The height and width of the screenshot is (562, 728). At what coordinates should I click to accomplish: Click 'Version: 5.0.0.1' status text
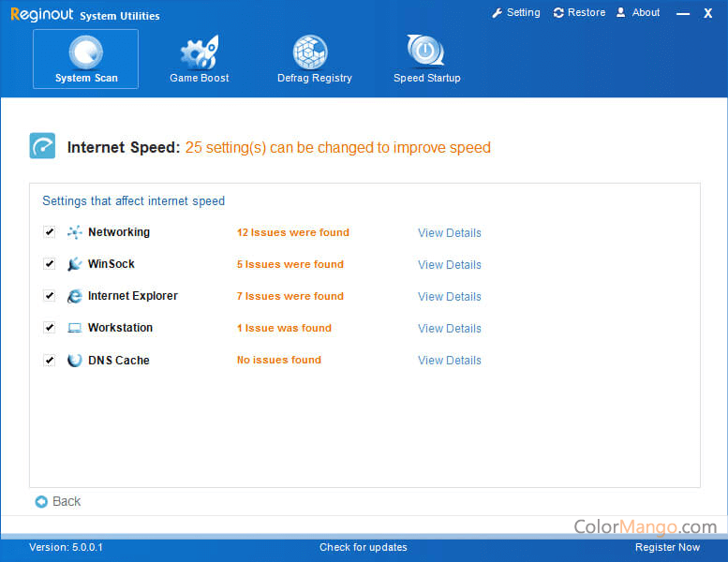[x=66, y=547]
